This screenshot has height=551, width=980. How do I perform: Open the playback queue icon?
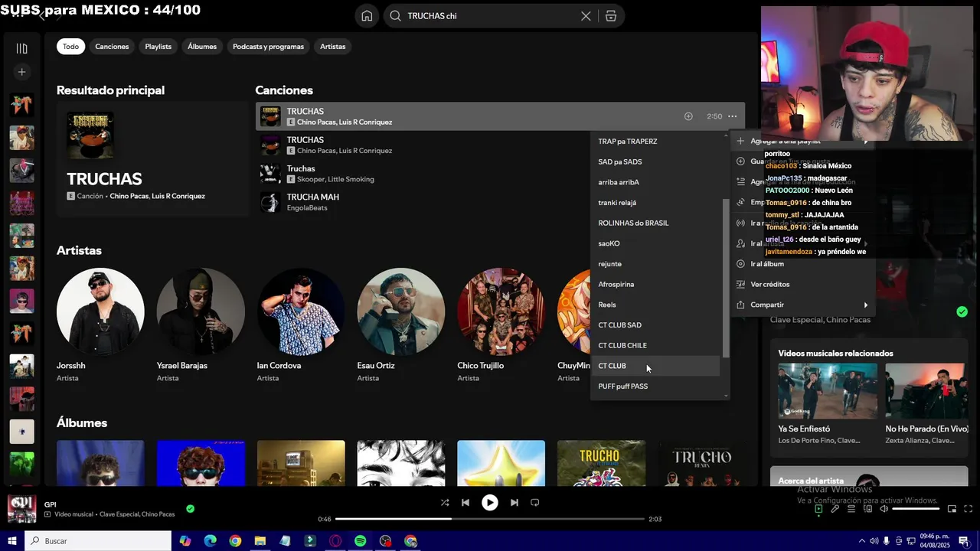click(x=851, y=509)
